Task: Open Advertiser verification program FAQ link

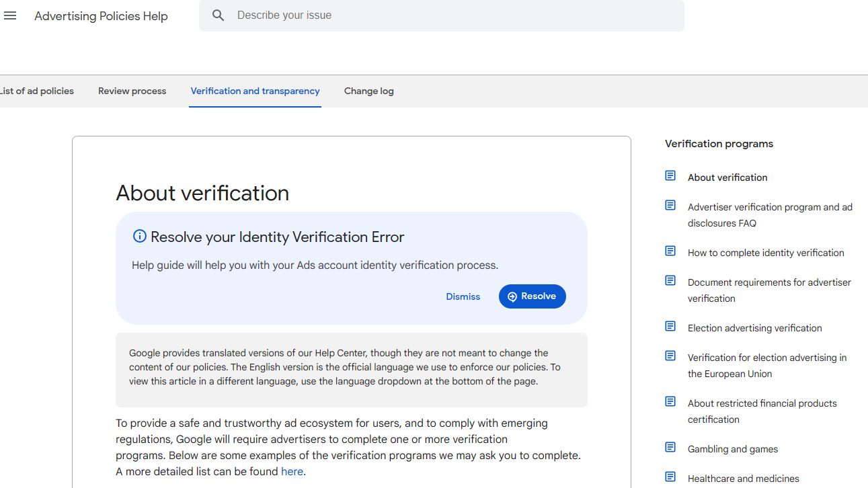Action: 769,215
